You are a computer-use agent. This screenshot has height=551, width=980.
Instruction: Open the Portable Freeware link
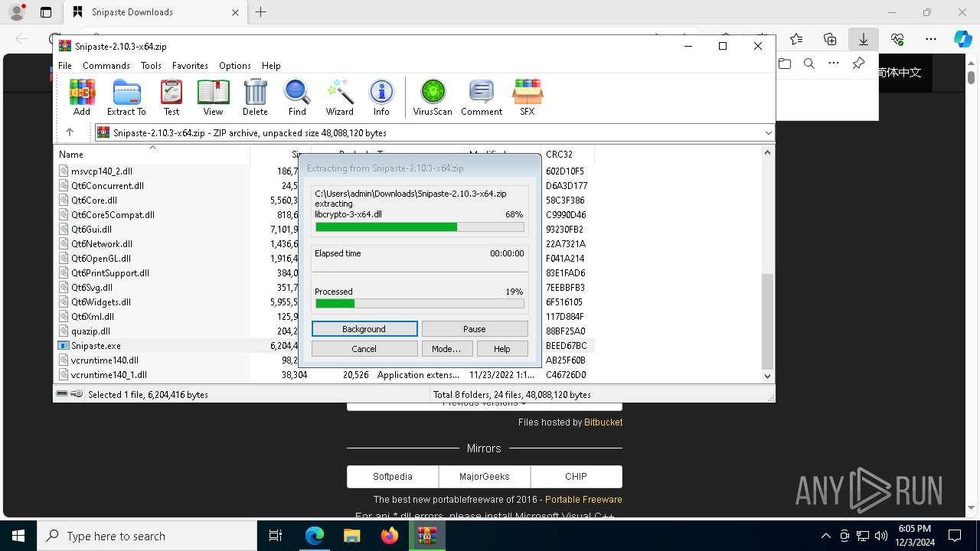tap(583, 500)
